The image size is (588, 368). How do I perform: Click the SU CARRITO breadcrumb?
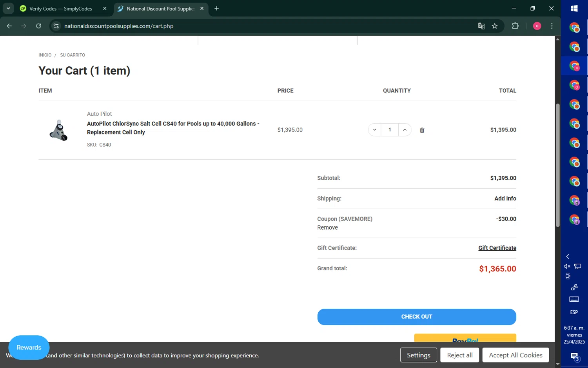(73, 55)
